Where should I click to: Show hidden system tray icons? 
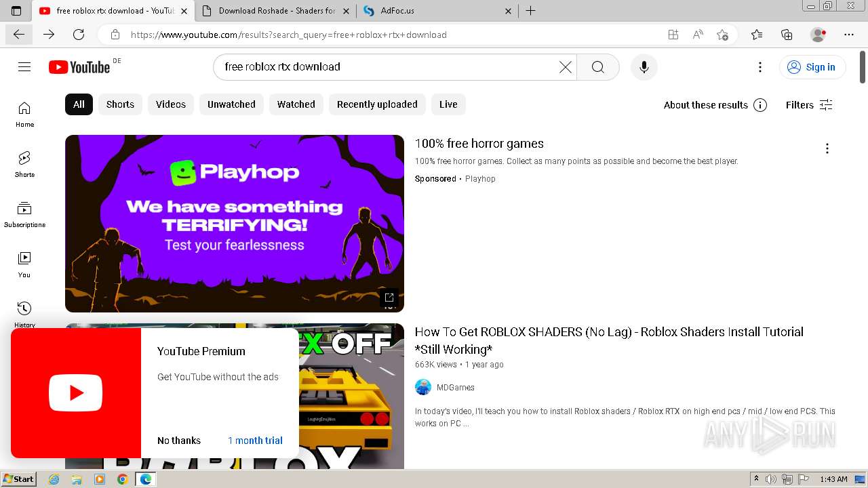click(x=757, y=479)
